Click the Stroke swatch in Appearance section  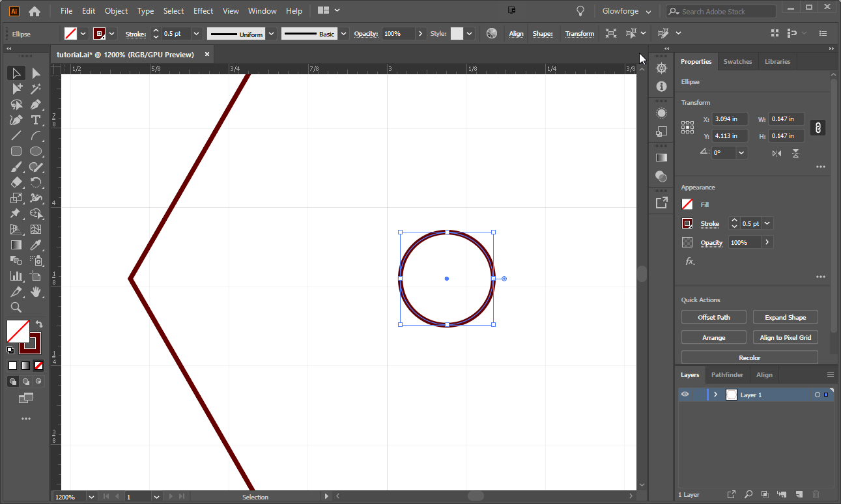[687, 223]
